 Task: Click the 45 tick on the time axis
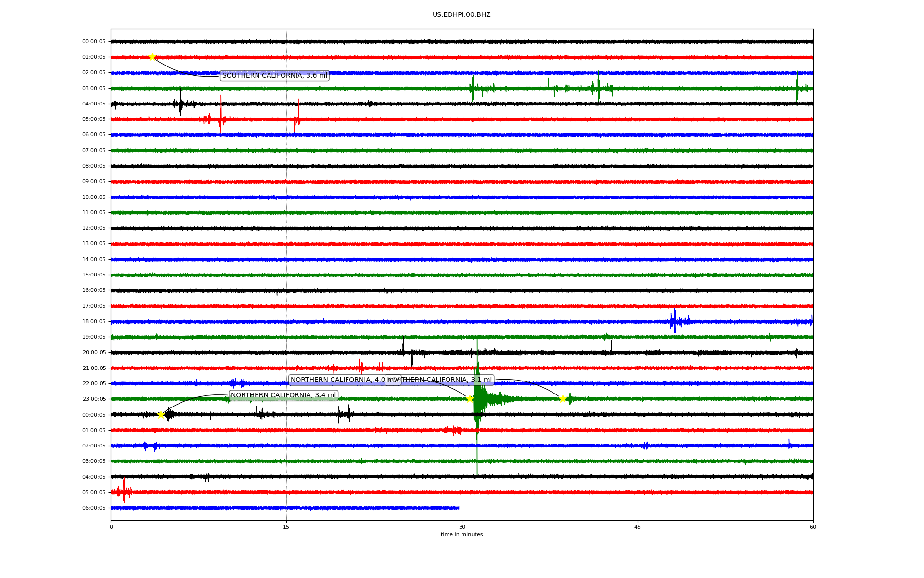(638, 527)
